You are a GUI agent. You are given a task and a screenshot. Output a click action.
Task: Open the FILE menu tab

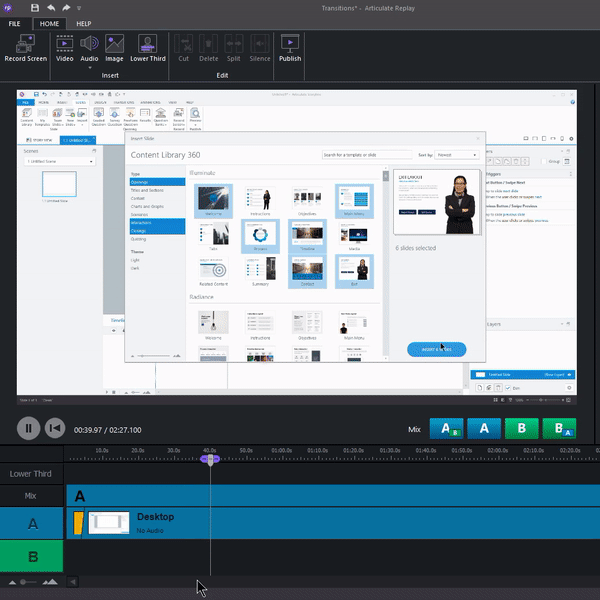click(15, 22)
